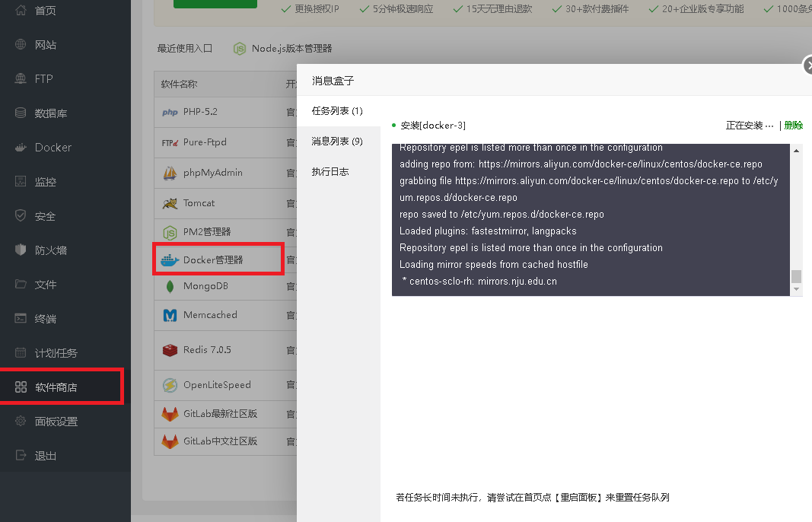Delete the docker-3 install task via 删除
Viewport: 812px width, 522px height.
click(x=794, y=126)
